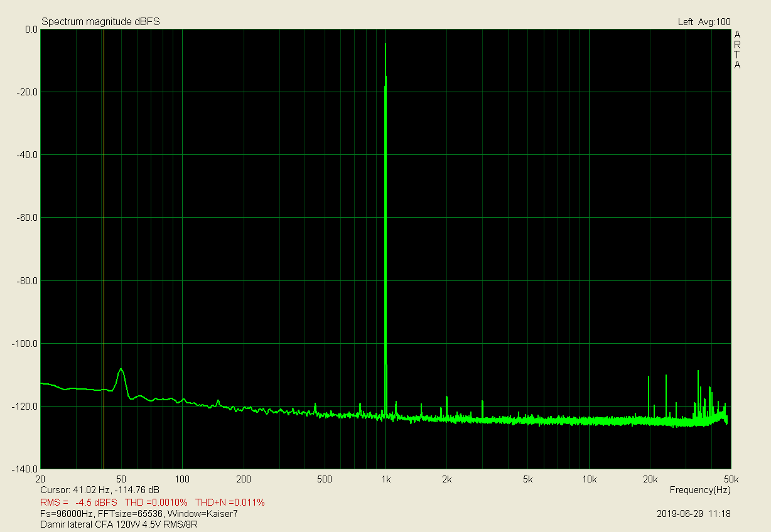Screen dimensions: 771x532
Task: Click the -40.0 dB axis label
Action: [28, 155]
